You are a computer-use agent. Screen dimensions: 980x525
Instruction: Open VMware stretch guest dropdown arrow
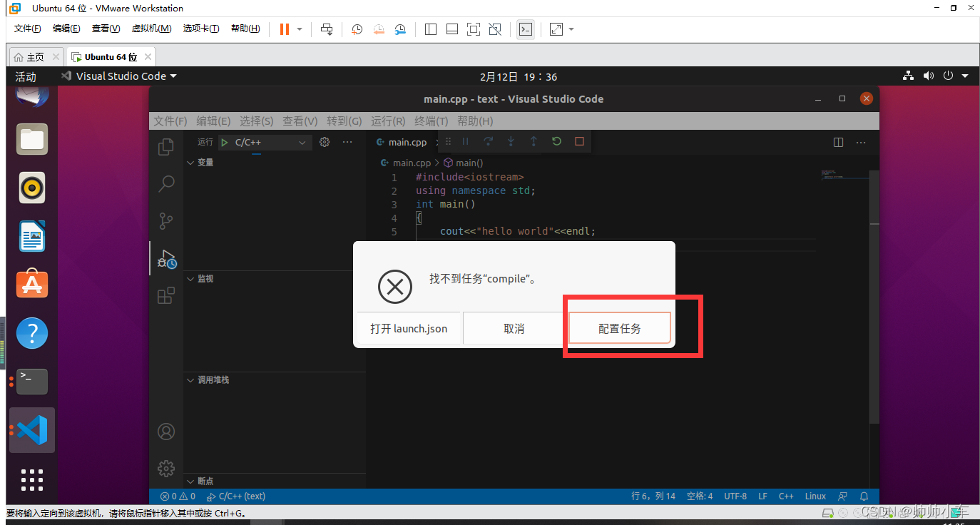pos(571,29)
